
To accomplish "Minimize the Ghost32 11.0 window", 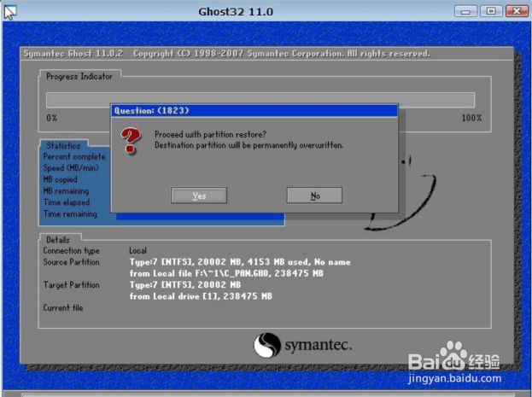I will tap(465, 11).
